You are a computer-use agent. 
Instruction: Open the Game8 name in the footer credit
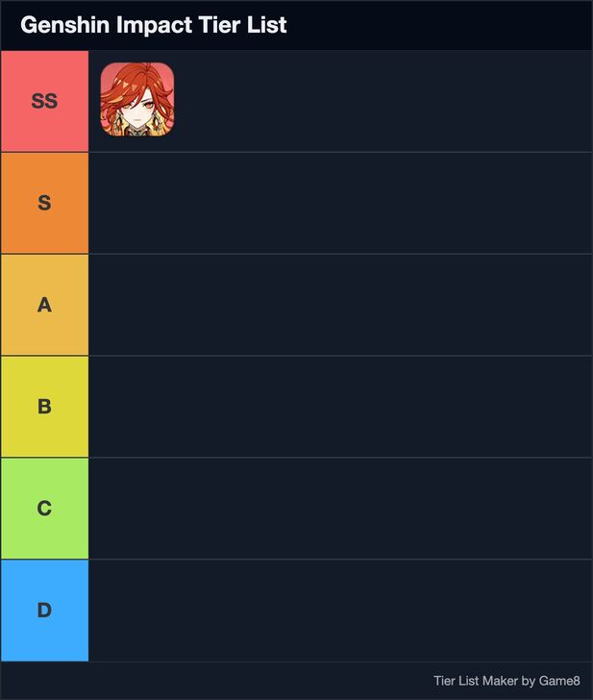point(559,681)
